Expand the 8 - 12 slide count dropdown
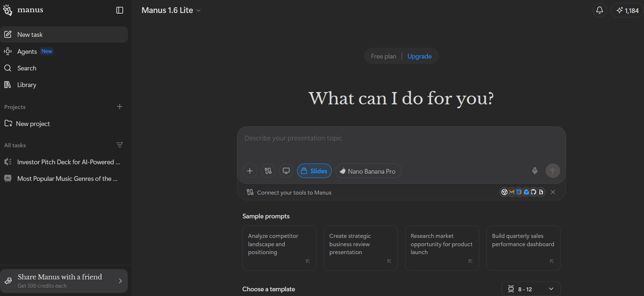The height and width of the screenshot is (296, 644). (x=531, y=289)
